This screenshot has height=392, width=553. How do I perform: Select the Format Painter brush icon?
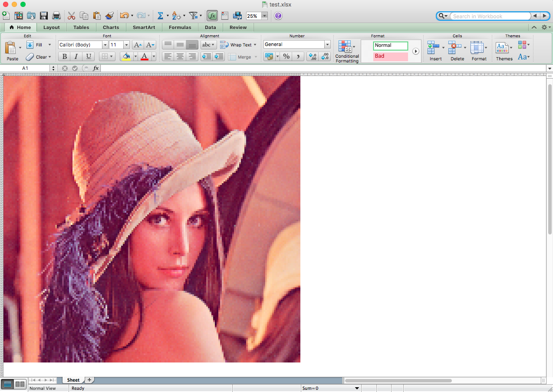click(x=109, y=16)
